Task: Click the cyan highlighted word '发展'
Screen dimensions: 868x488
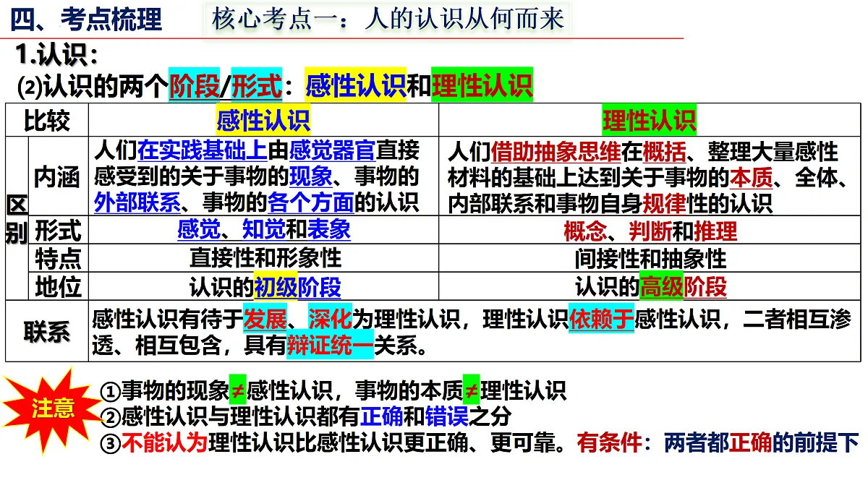Action: pos(265,319)
